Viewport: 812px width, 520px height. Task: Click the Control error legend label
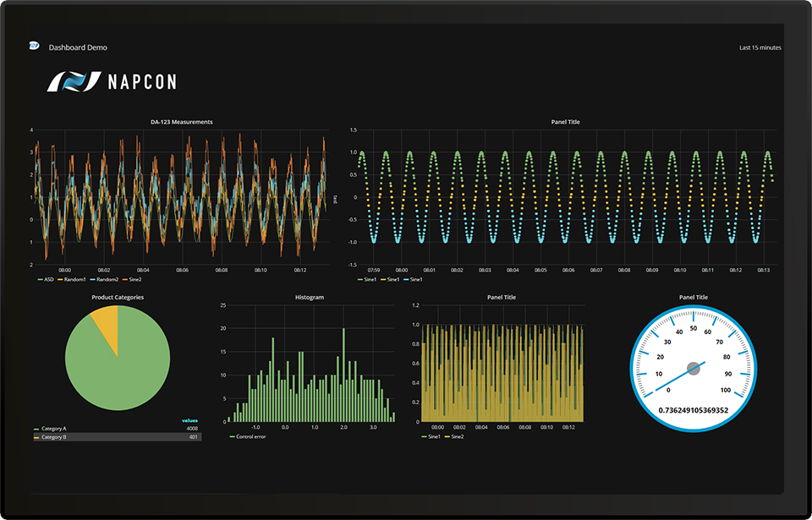tap(250, 436)
